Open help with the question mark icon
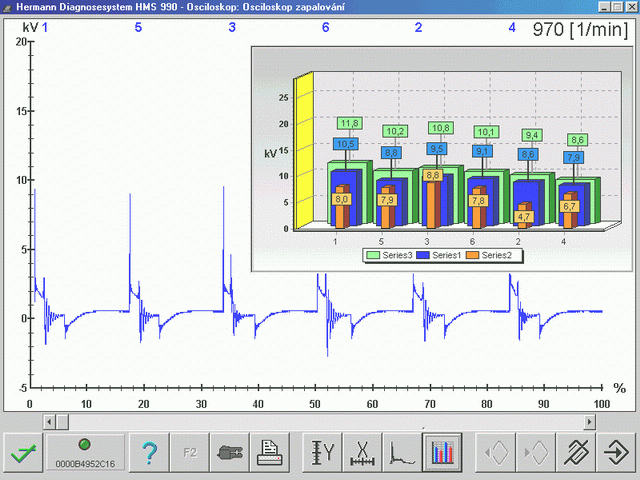 click(149, 453)
